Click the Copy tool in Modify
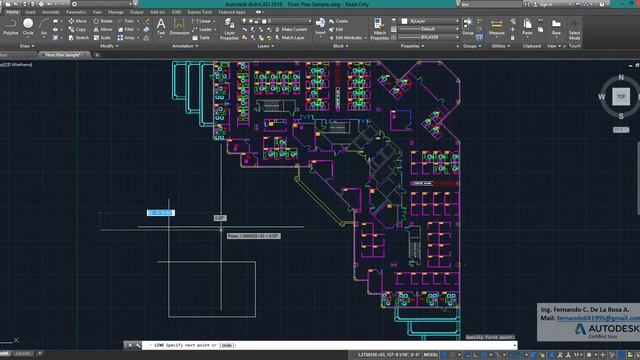 (77, 29)
